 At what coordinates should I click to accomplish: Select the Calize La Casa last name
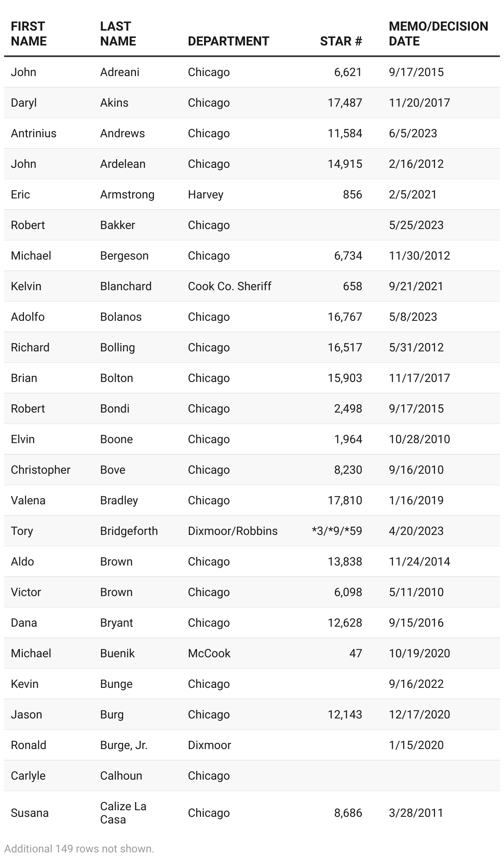(x=123, y=813)
